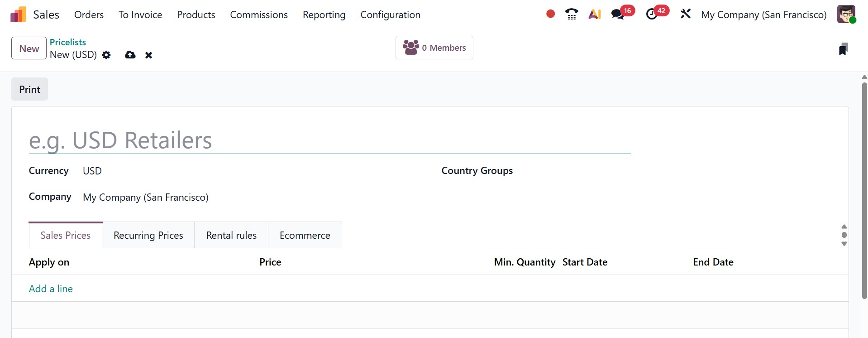868x338 pixels.
Task: Click the red recording indicator icon
Action: [550, 14]
